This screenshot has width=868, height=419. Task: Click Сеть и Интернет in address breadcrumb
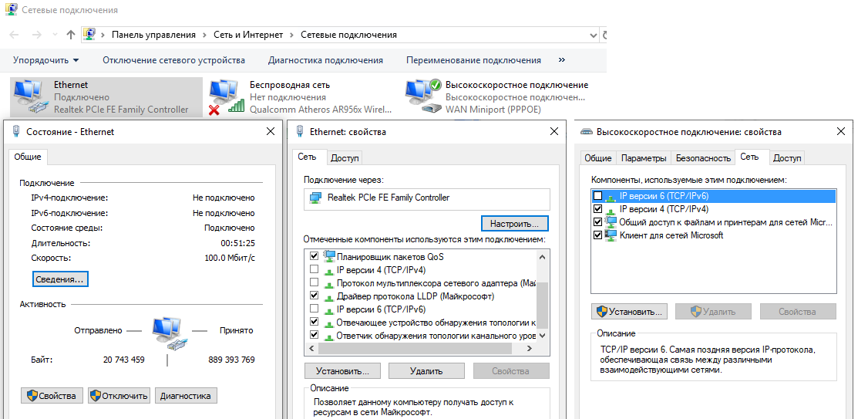[x=248, y=35]
